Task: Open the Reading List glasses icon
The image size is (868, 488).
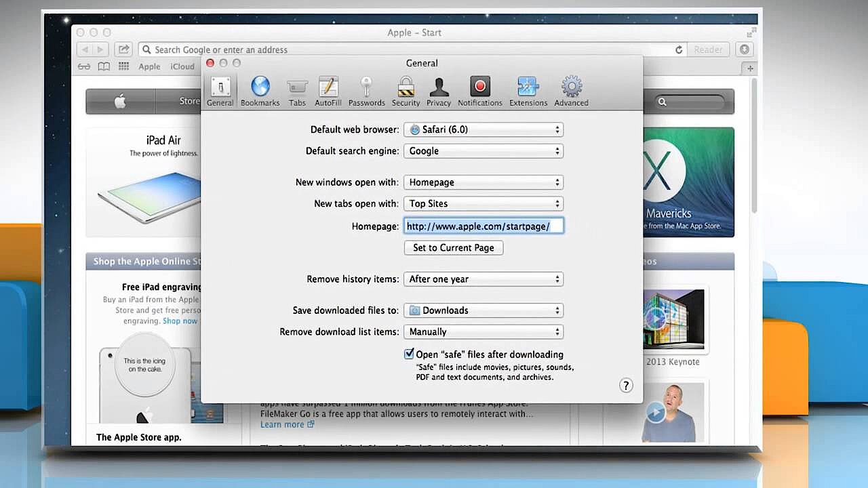Action: pyautogui.click(x=84, y=66)
